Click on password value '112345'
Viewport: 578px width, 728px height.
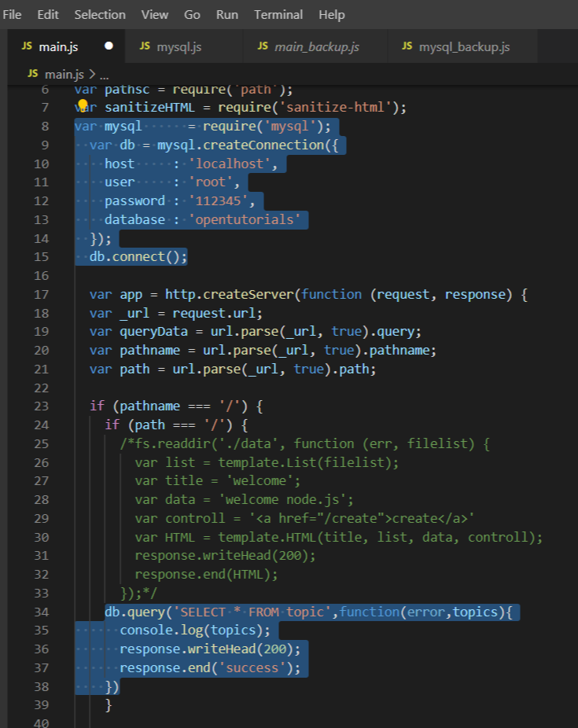[x=218, y=200]
